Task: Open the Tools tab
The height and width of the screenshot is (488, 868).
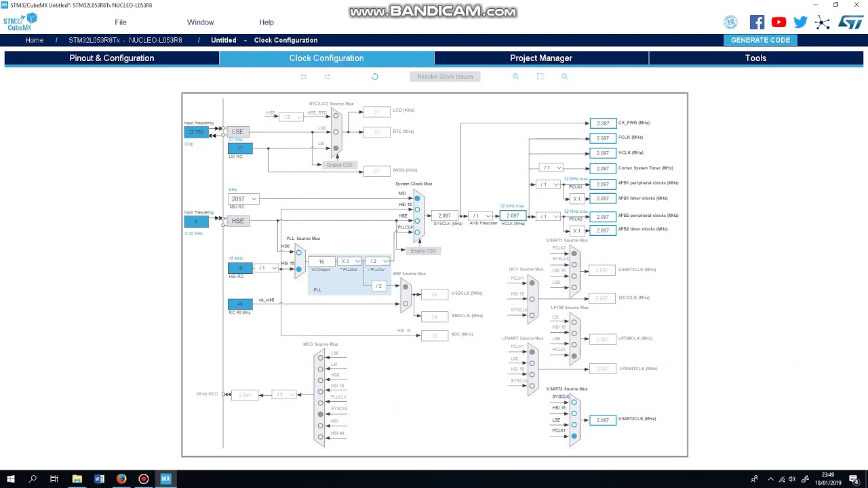Action: click(x=755, y=58)
